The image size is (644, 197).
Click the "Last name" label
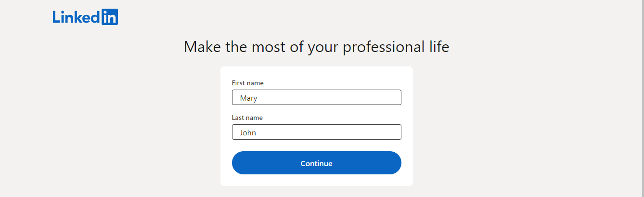pyautogui.click(x=247, y=118)
